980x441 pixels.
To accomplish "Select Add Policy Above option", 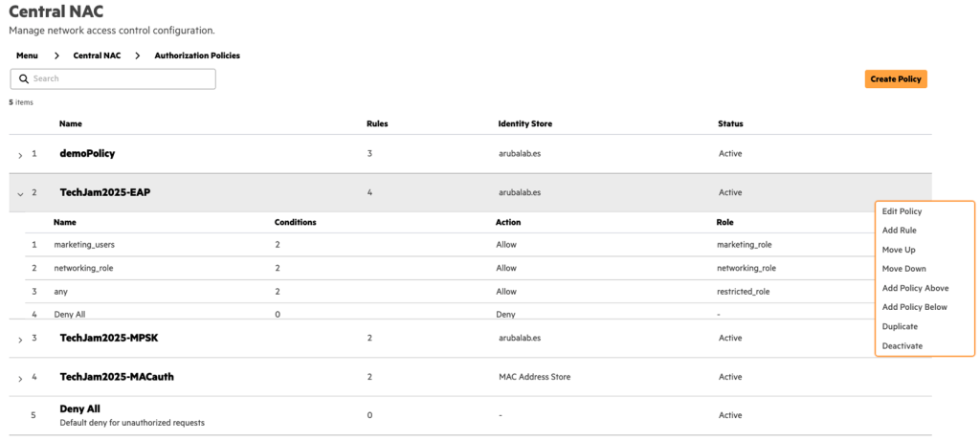I will [x=915, y=288].
